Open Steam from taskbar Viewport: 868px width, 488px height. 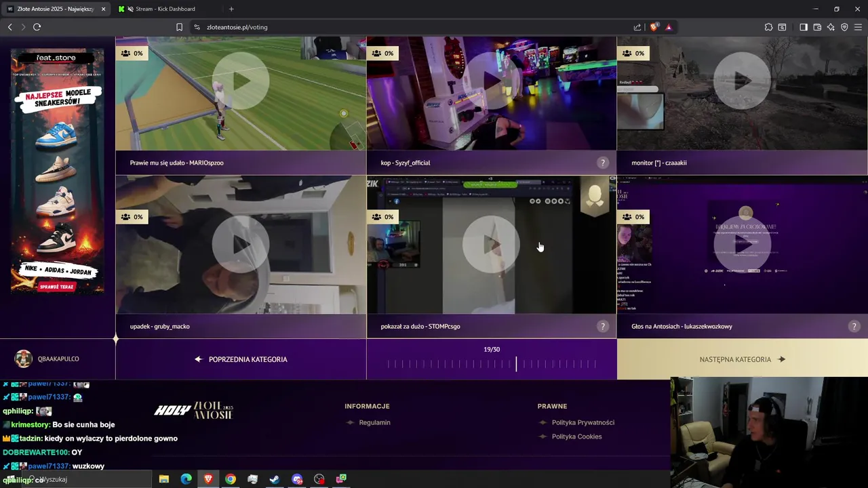[x=275, y=479]
